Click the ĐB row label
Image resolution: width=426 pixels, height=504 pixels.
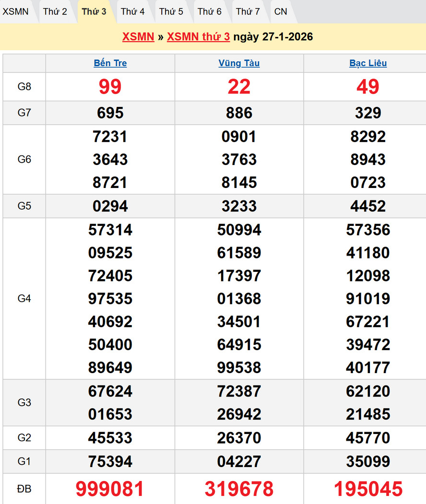(x=24, y=489)
